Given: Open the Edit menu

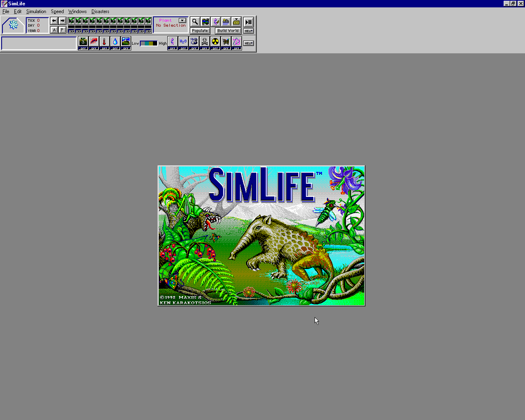Looking at the screenshot, I should pyautogui.click(x=18, y=11).
